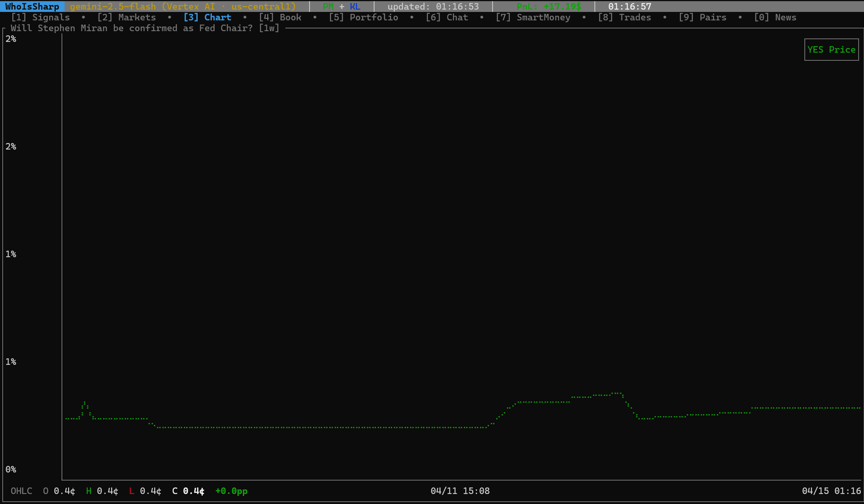View the Pairs tab
864x504 pixels.
703,17
